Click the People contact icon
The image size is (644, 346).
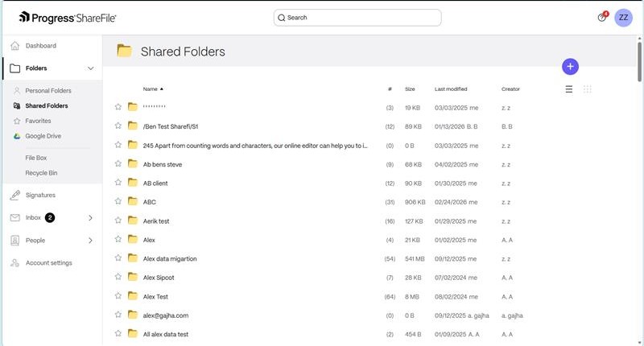click(x=14, y=241)
